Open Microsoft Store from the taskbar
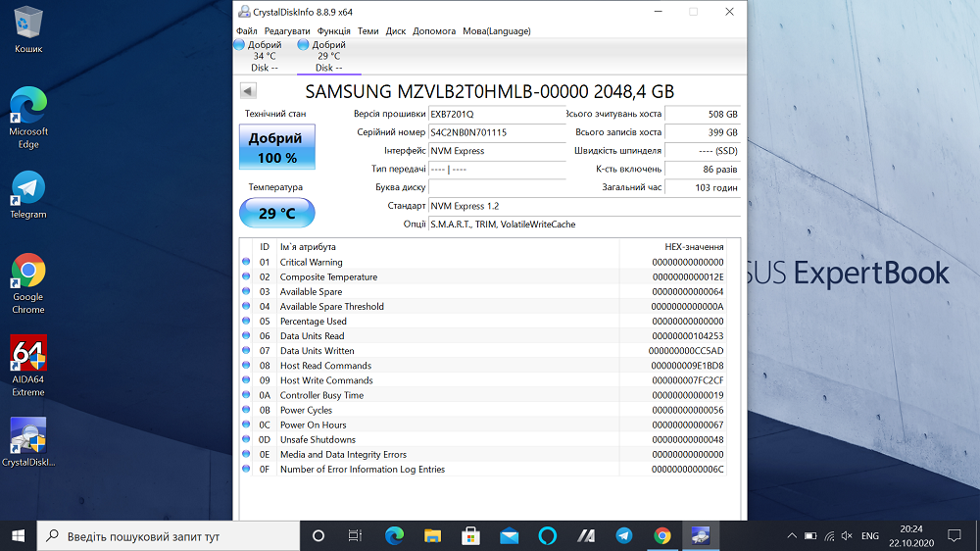The image size is (980, 551). coord(470,536)
